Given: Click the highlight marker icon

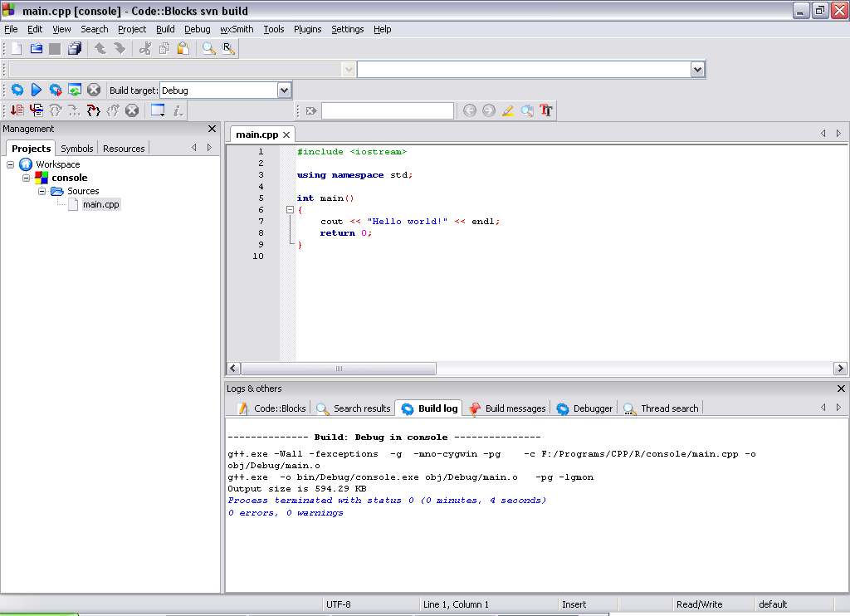Looking at the screenshot, I should 508,110.
